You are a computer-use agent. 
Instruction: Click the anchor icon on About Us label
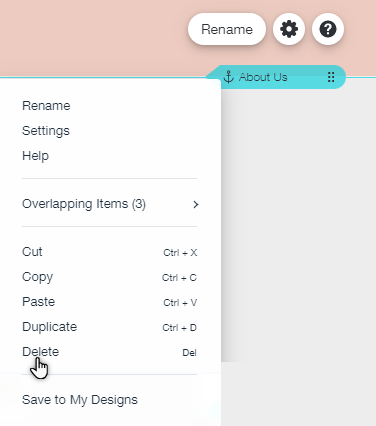coord(228,77)
